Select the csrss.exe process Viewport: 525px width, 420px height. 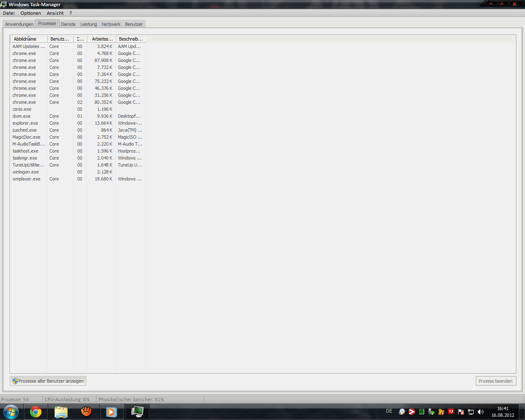[78, 109]
